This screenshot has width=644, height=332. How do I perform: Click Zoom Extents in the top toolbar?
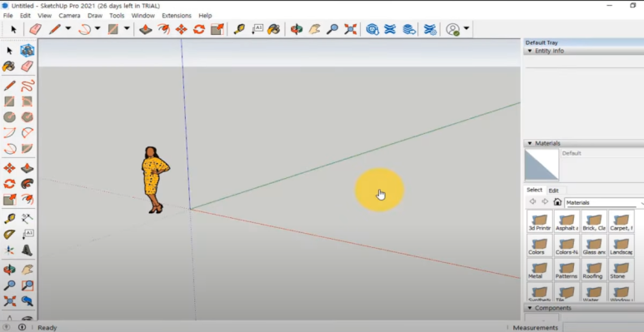click(350, 29)
